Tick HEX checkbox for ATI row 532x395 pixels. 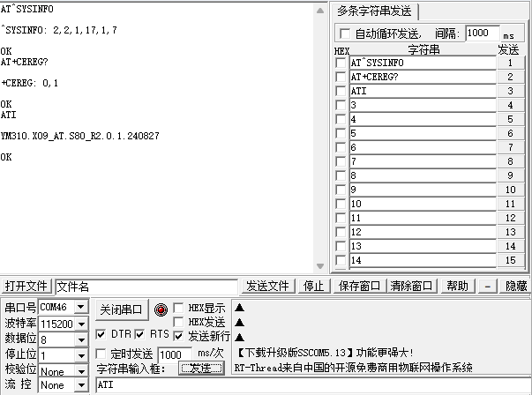coord(341,91)
